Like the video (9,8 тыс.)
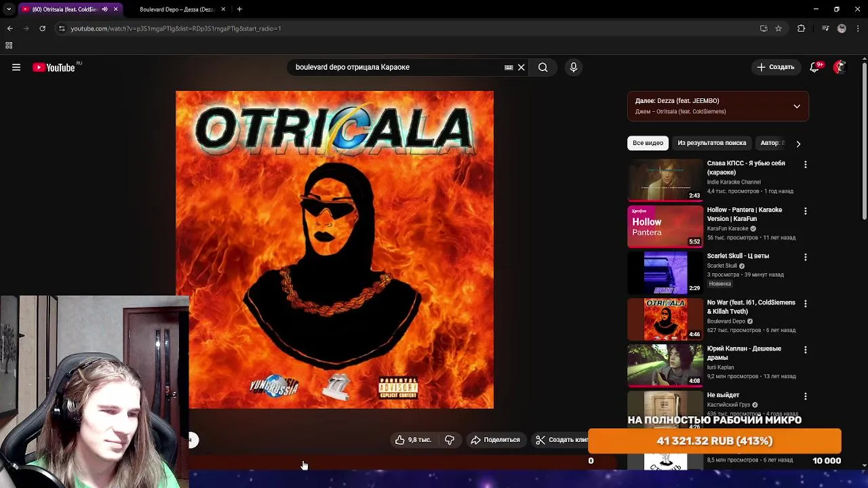Screen dimensions: 868x488 coord(413,440)
